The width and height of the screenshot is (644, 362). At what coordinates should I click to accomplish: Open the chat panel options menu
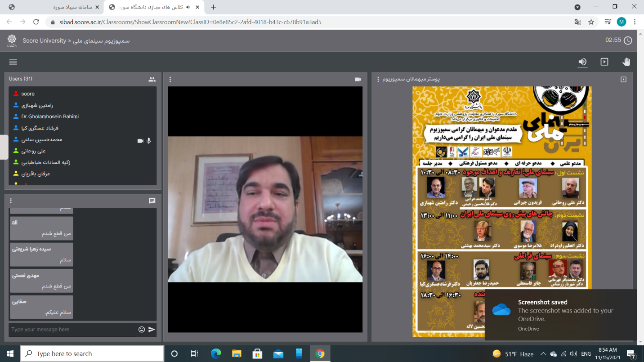[11, 201]
